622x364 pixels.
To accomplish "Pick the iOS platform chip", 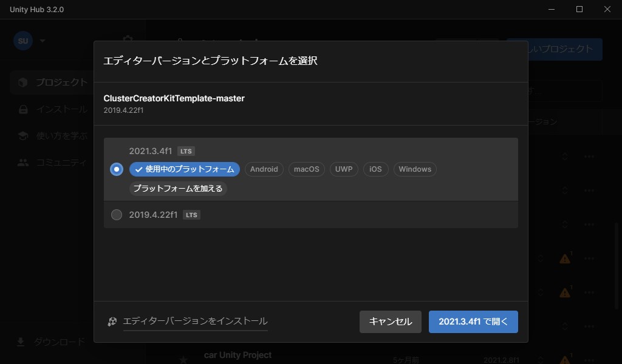I will 375,169.
